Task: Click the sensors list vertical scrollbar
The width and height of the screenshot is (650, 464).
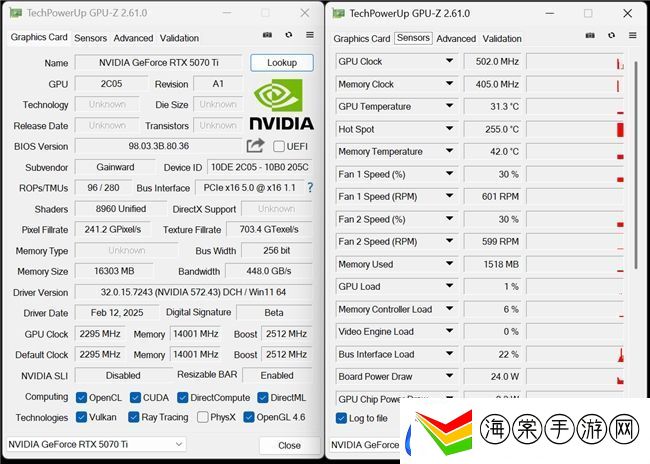Action: [x=635, y=166]
